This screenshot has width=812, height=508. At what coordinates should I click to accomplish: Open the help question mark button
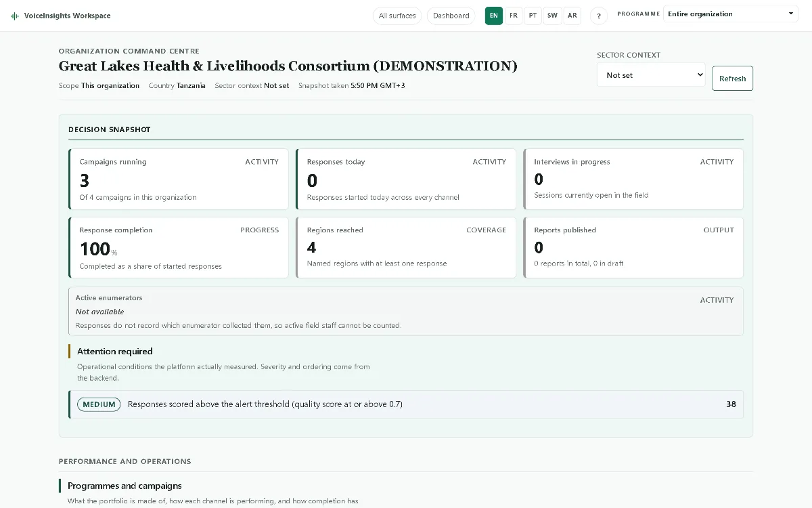point(599,16)
